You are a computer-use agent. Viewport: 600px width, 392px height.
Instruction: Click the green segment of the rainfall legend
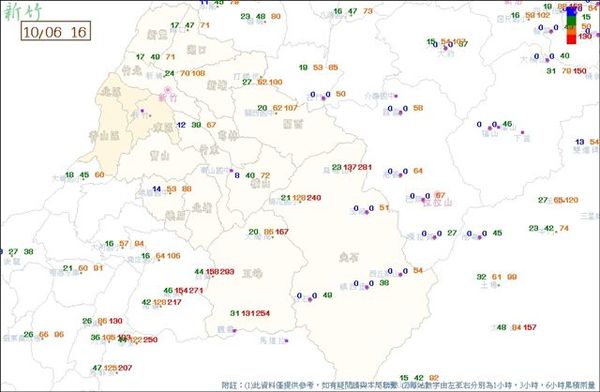[x=571, y=20]
